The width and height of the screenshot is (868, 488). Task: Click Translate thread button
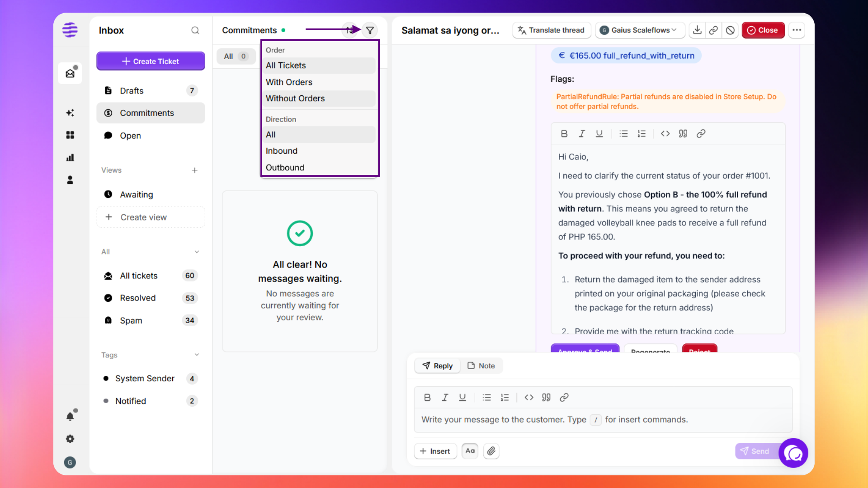tap(552, 30)
